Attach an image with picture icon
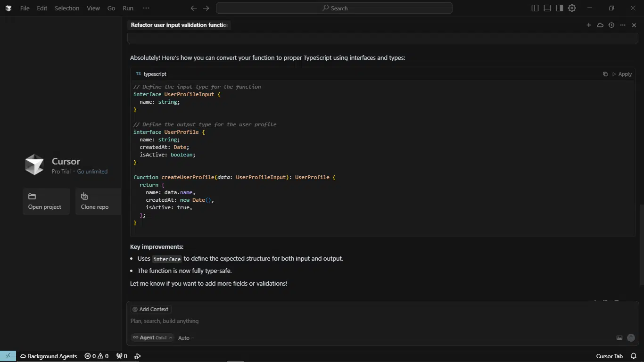The width and height of the screenshot is (644, 362). pos(619,337)
